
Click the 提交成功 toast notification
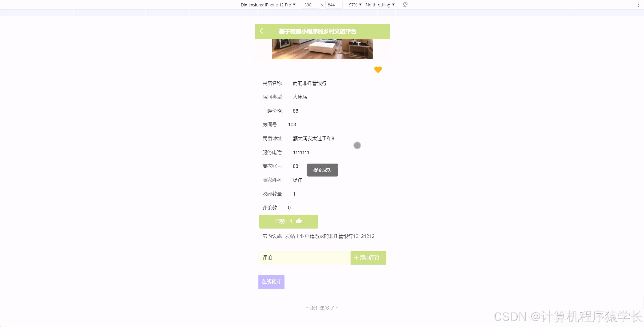pos(322,170)
